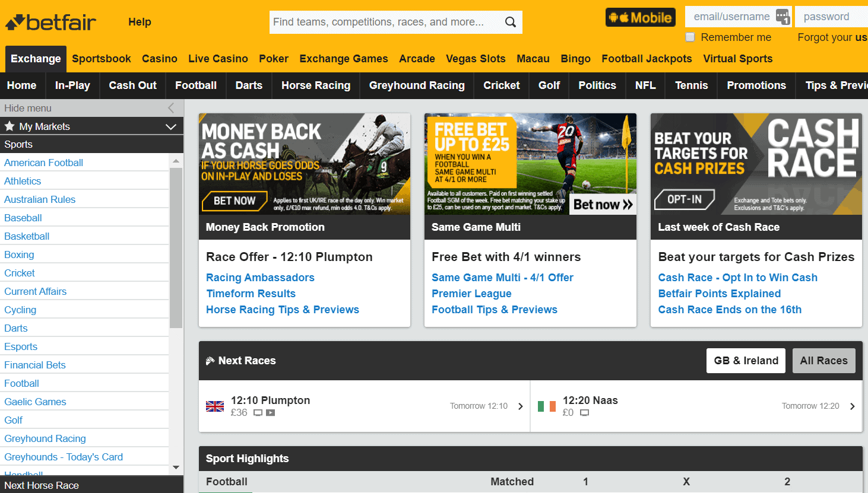868x493 pixels.
Task: Open Timeform Results link
Action: click(x=251, y=294)
